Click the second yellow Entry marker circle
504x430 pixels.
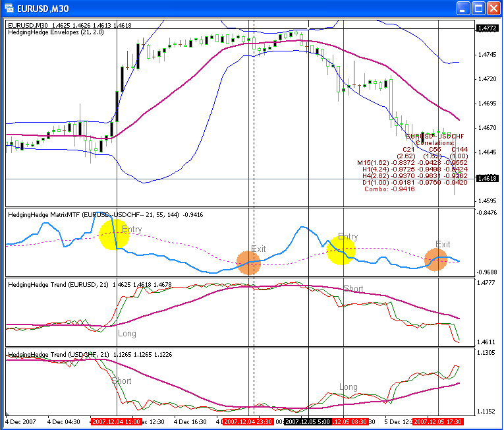click(x=341, y=250)
